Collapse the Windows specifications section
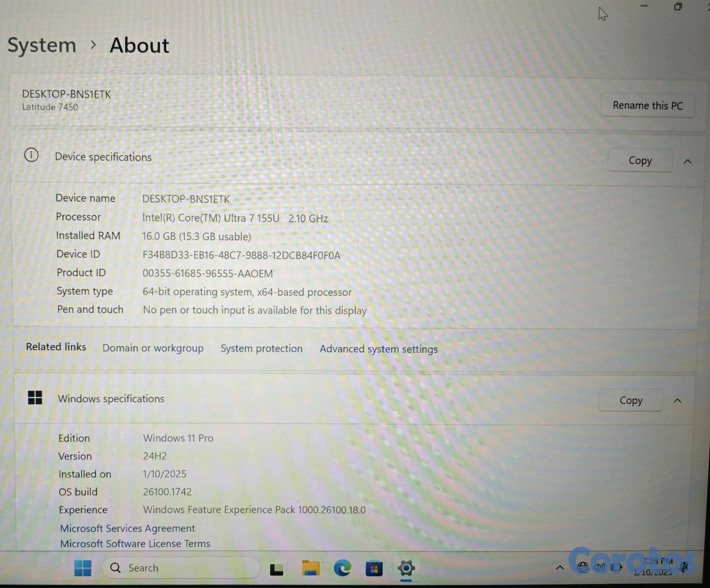The height and width of the screenshot is (588, 710). tap(677, 401)
